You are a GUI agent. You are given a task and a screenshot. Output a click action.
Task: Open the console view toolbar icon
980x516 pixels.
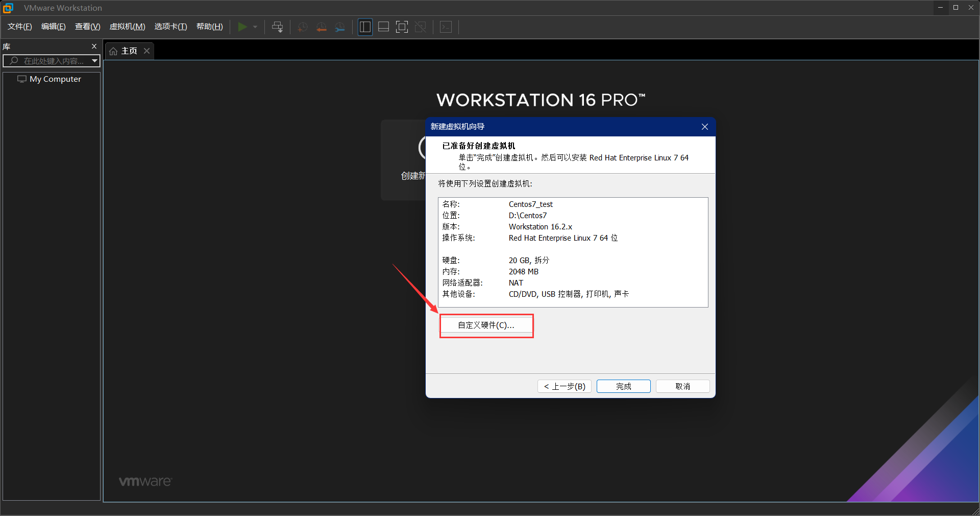coord(446,27)
